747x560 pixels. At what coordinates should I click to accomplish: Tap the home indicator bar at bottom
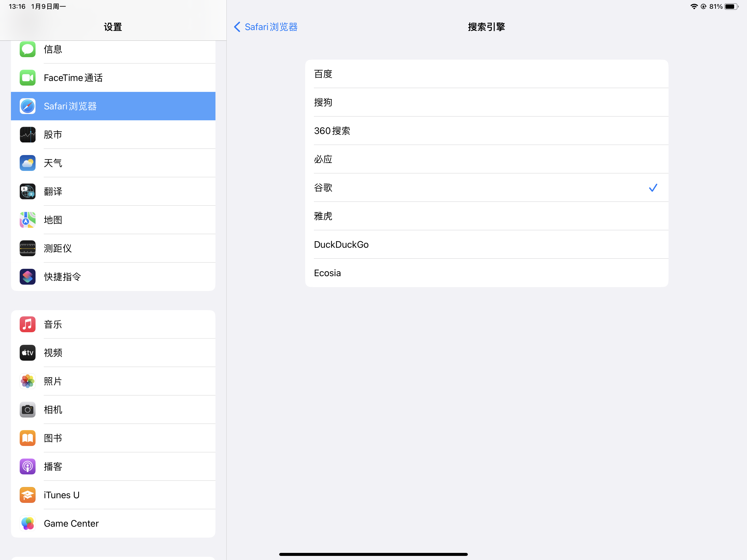click(373, 554)
